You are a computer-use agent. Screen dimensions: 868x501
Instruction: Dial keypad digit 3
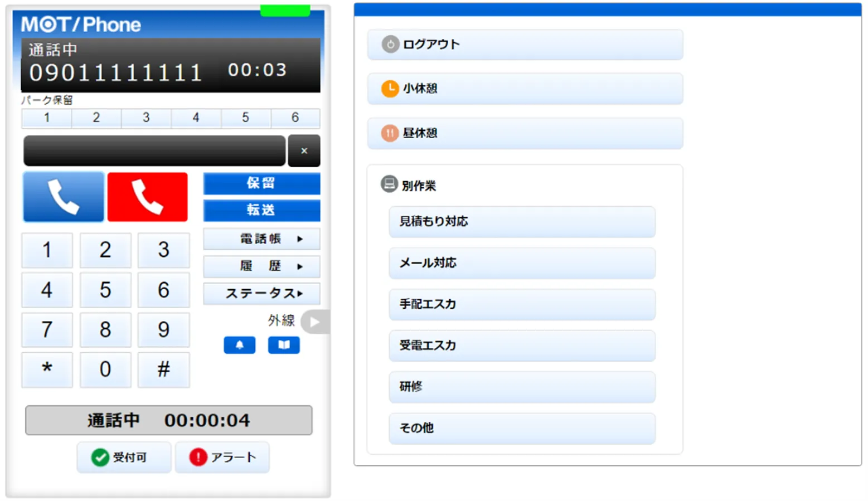point(163,250)
